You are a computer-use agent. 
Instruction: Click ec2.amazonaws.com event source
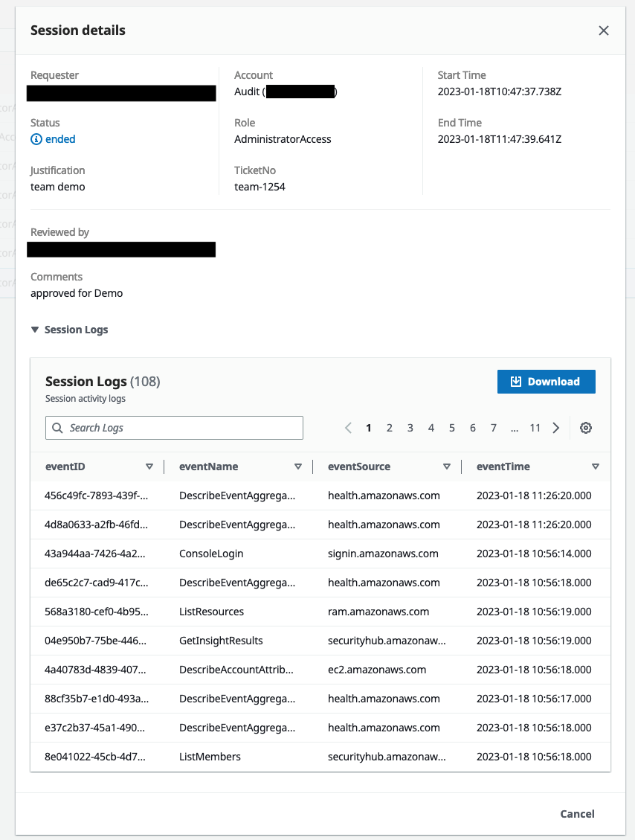click(377, 670)
